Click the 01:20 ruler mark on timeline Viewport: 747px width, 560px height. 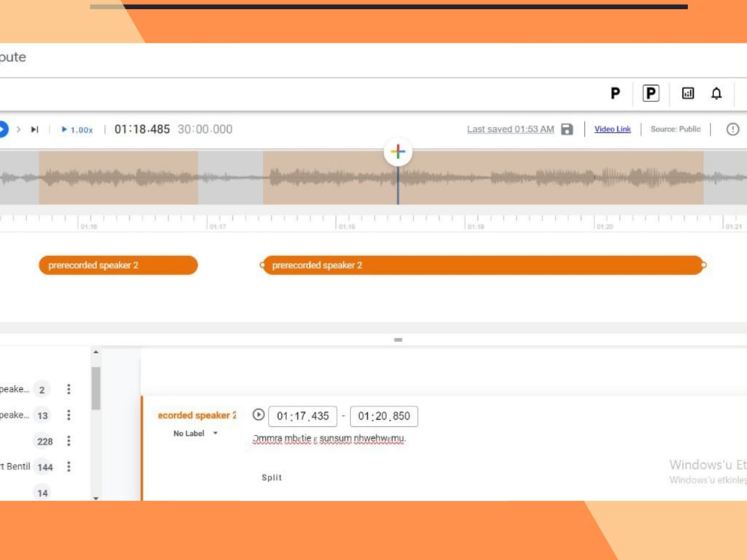point(604,226)
